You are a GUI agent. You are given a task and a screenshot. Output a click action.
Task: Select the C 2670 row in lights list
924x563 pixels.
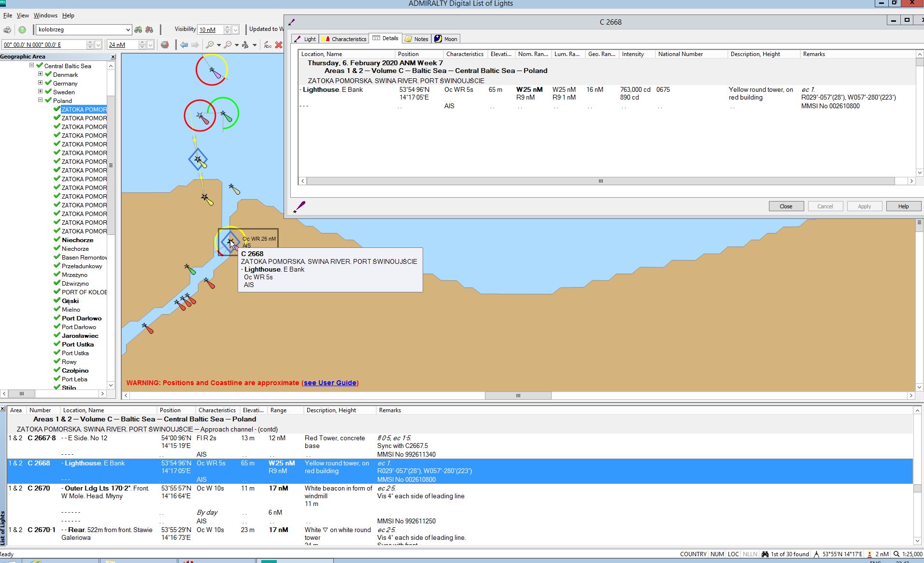coord(39,489)
